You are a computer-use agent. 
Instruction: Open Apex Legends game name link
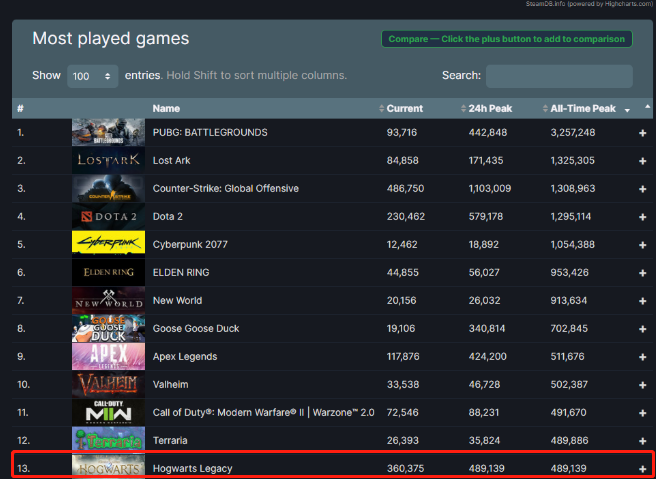tap(185, 356)
